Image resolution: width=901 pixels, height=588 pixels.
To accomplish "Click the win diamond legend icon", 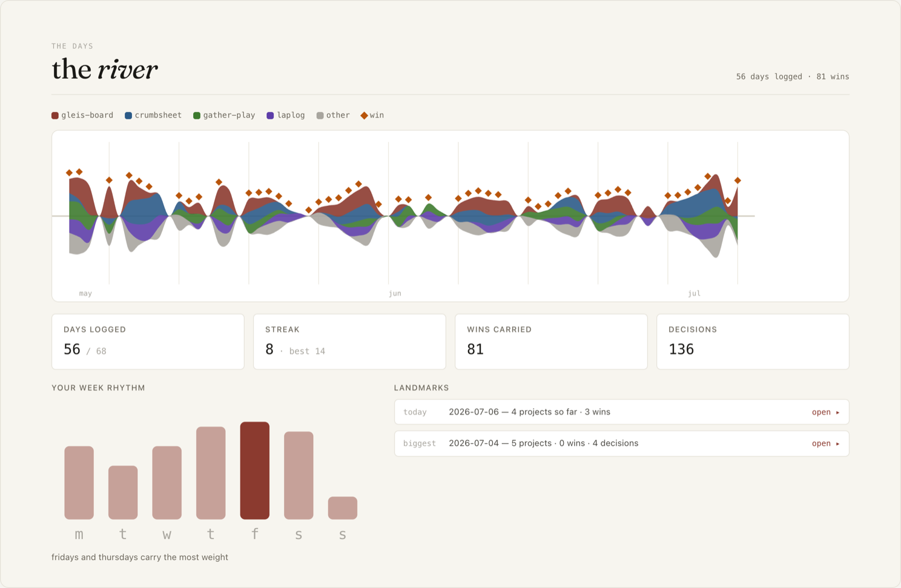I will coord(364,116).
